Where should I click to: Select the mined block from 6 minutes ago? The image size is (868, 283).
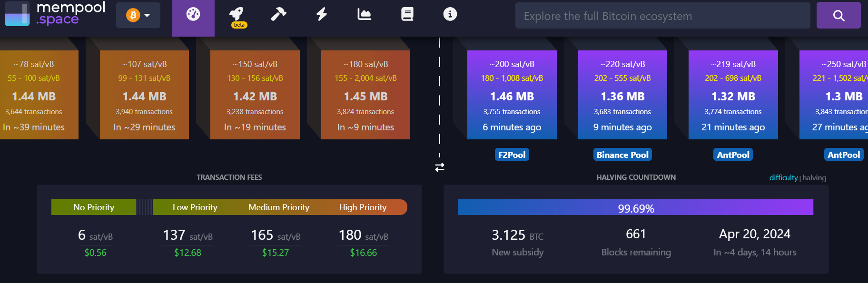512,95
